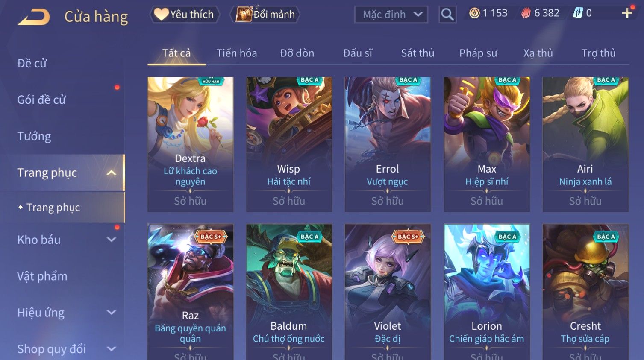Open the search magnifier icon
Image resolution: width=644 pixels, height=360 pixels.
447,15
